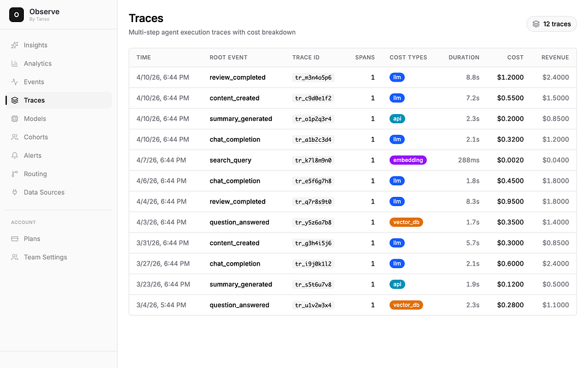Screen dimensions: 588x368
Task: Click trace ID tr_a1b2c3d4
Action: (x=313, y=140)
